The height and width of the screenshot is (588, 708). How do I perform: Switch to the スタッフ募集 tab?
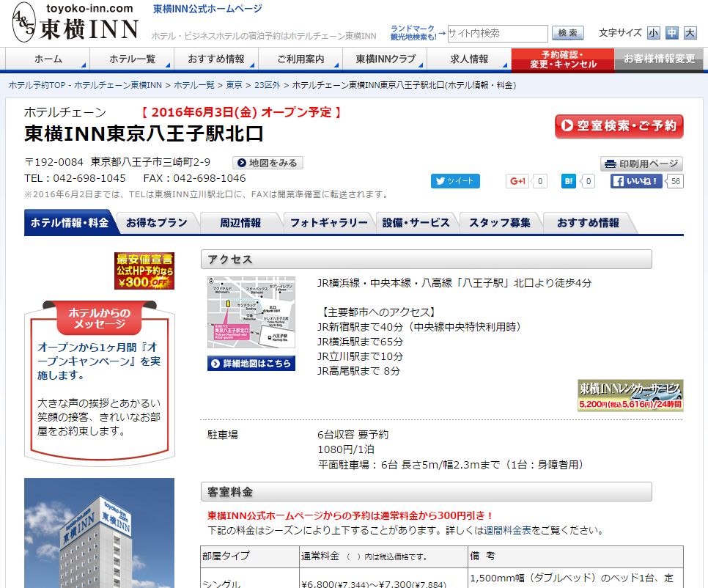(x=500, y=223)
